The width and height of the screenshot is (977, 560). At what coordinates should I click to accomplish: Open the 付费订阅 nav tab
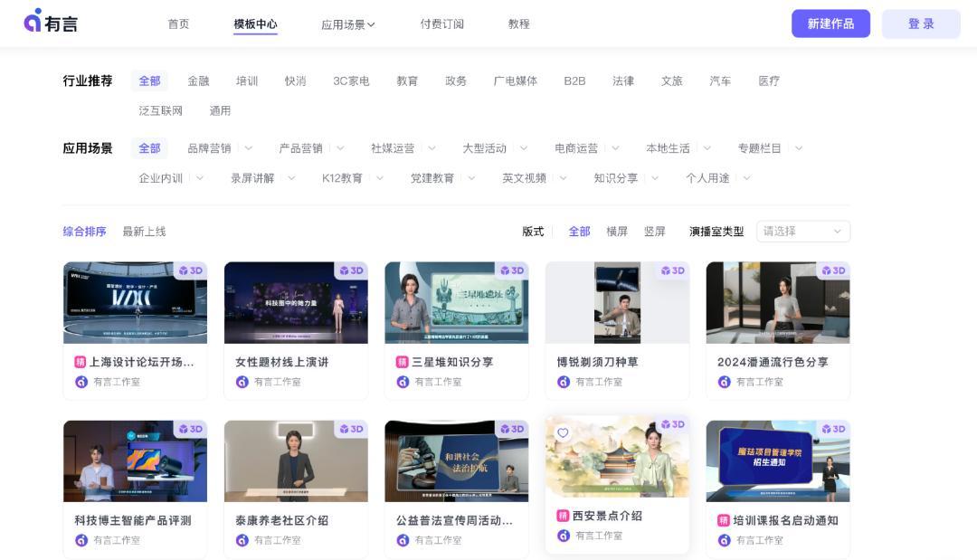[x=441, y=24]
